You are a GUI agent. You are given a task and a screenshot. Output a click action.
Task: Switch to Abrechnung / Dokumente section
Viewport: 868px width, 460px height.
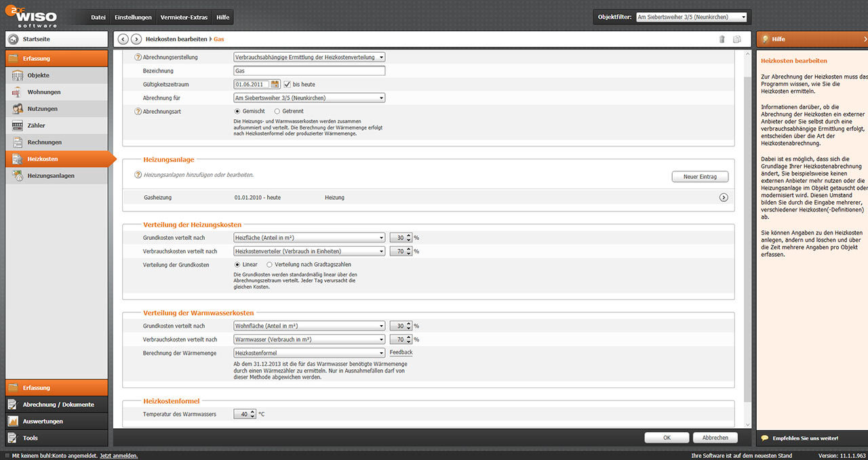click(56, 404)
